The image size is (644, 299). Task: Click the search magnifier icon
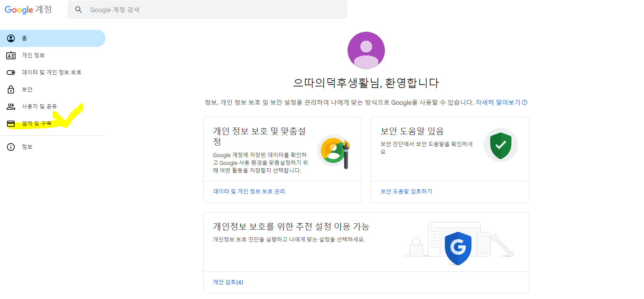tap(79, 10)
